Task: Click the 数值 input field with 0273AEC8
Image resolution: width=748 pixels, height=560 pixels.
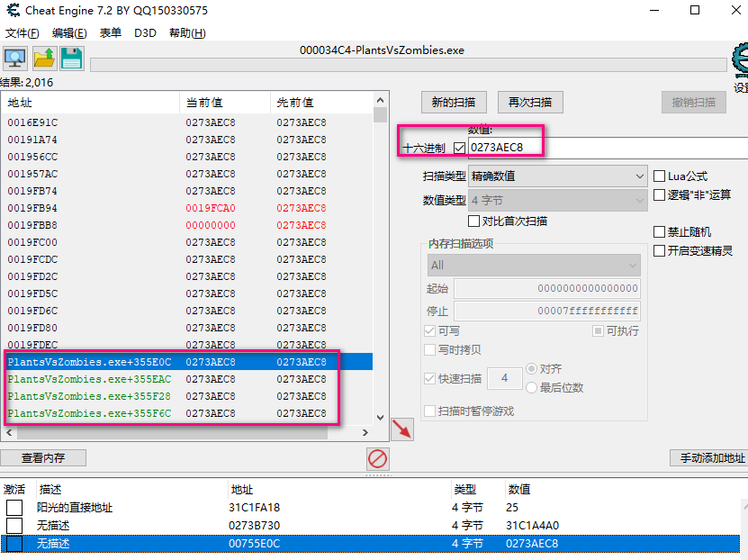Action: coord(608,148)
